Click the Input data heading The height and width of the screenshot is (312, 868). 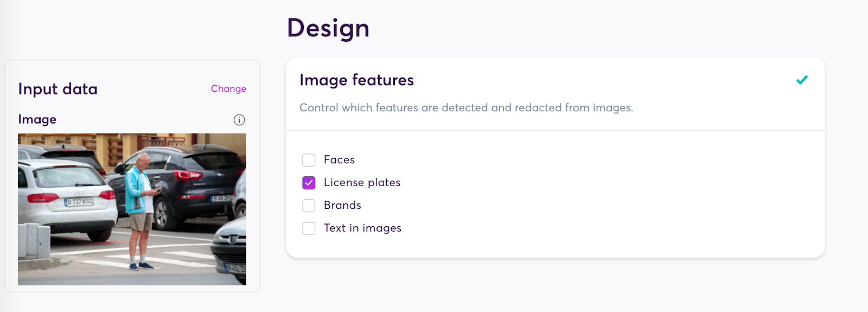pos(58,88)
